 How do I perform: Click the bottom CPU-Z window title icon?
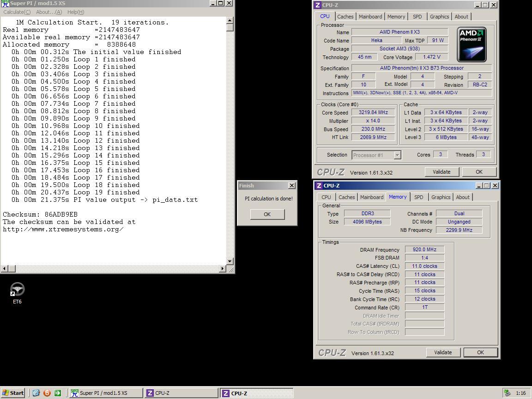319,186
